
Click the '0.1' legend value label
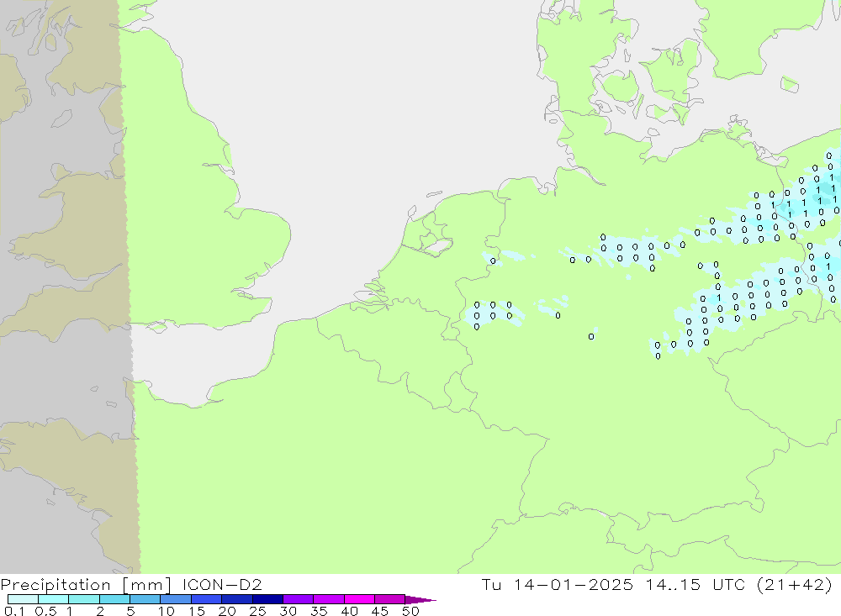click(x=14, y=611)
